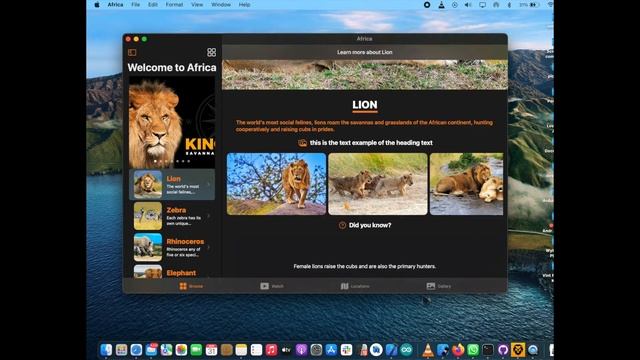Click the female lions fact text

pos(364,267)
